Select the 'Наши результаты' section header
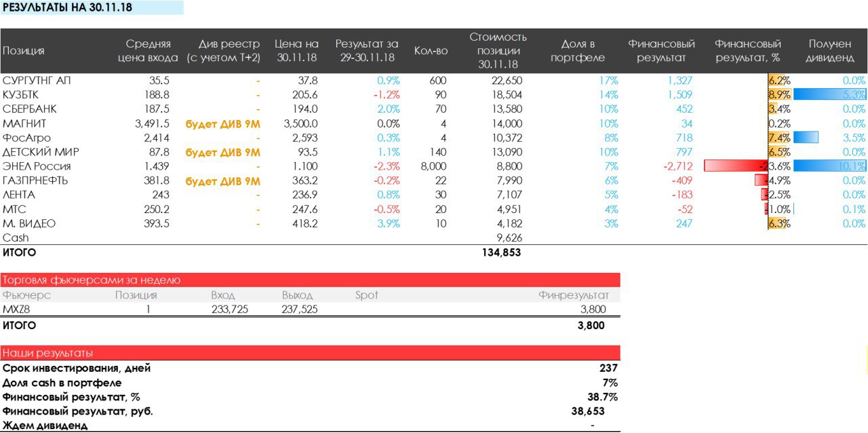 click(x=310, y=353)
